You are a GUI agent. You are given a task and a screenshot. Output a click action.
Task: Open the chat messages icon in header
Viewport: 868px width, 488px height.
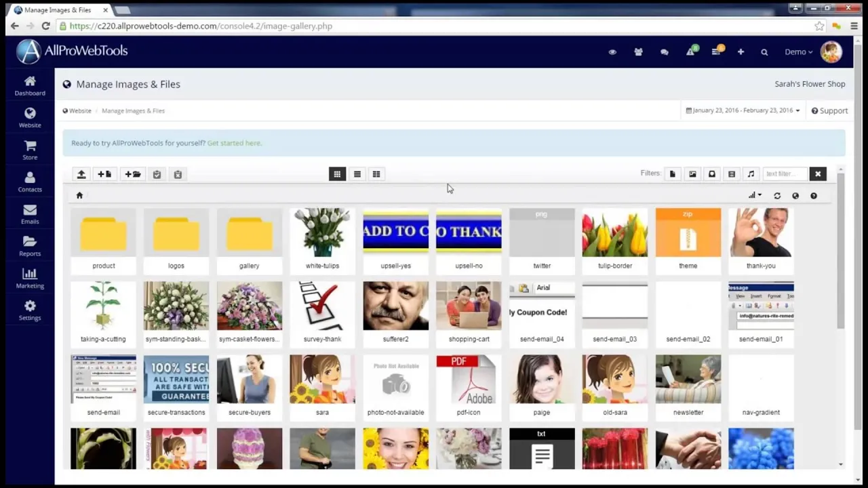pyautogui.click(x=665, y=52)
